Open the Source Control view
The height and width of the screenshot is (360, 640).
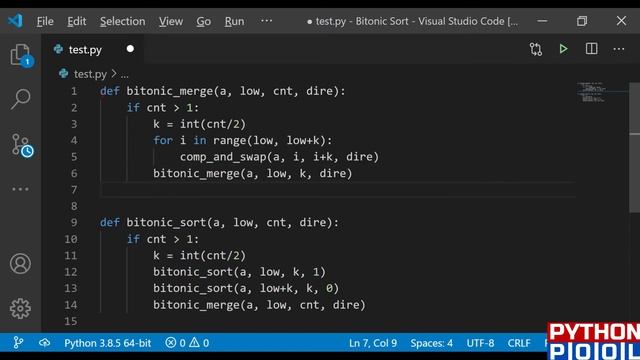point(22,146)
